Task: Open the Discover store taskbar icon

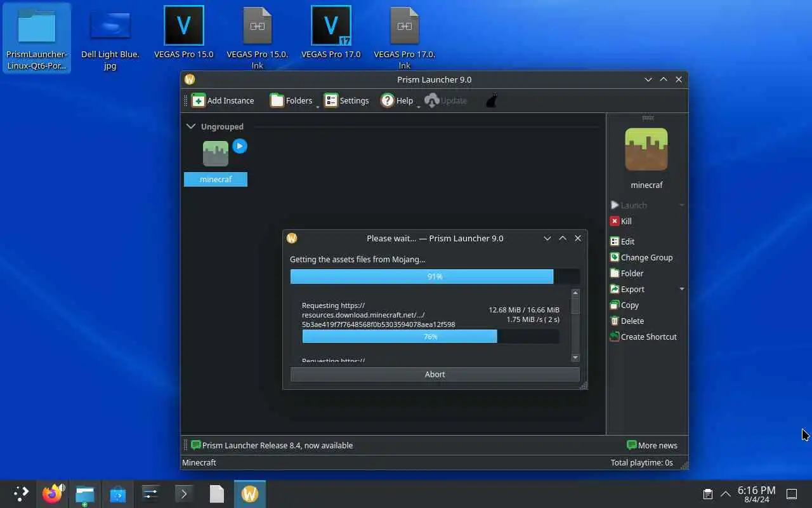Action: tap(118, 493)
